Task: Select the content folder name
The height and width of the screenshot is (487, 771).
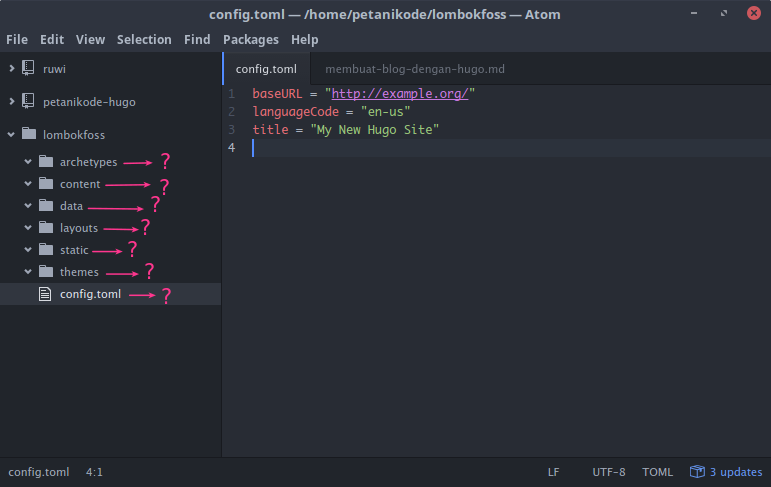Action: coord(80,184)
